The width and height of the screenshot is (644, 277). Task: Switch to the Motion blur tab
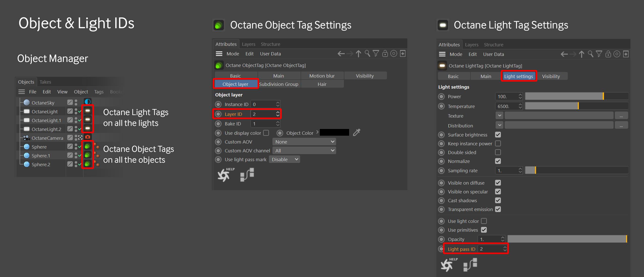point(322,76)
